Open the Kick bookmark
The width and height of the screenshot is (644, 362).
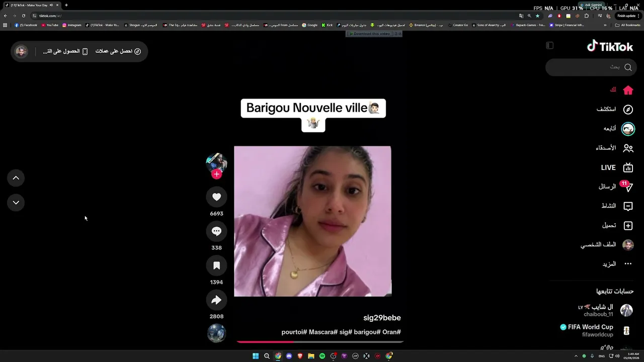pyautogui.click(x=328, y=25)
